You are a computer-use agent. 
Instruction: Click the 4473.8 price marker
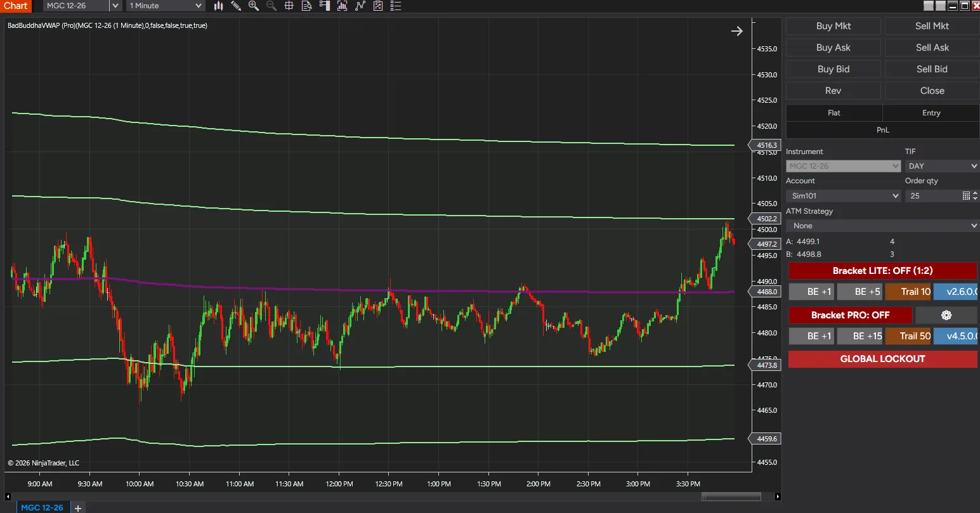pos(765,365)
